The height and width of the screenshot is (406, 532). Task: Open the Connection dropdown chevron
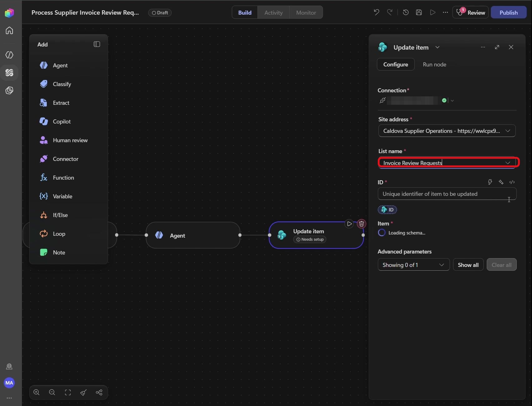[x=452, y=100]
